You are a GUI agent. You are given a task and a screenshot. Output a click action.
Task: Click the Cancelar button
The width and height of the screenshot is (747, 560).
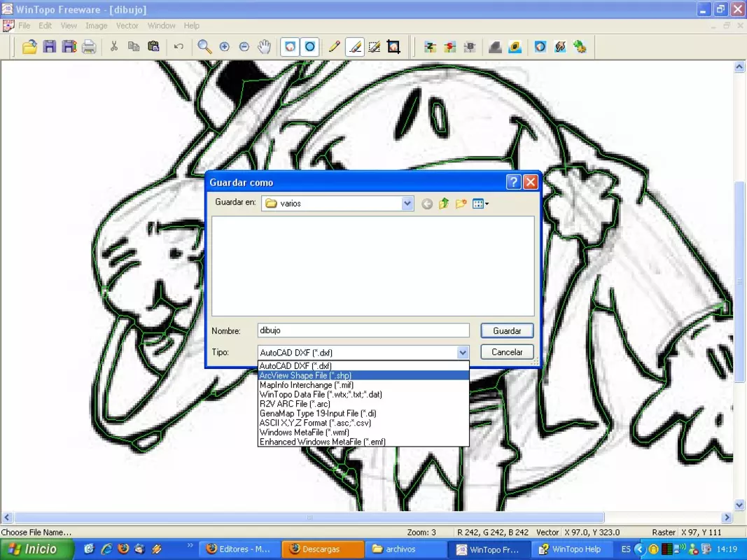pos(507,352)
